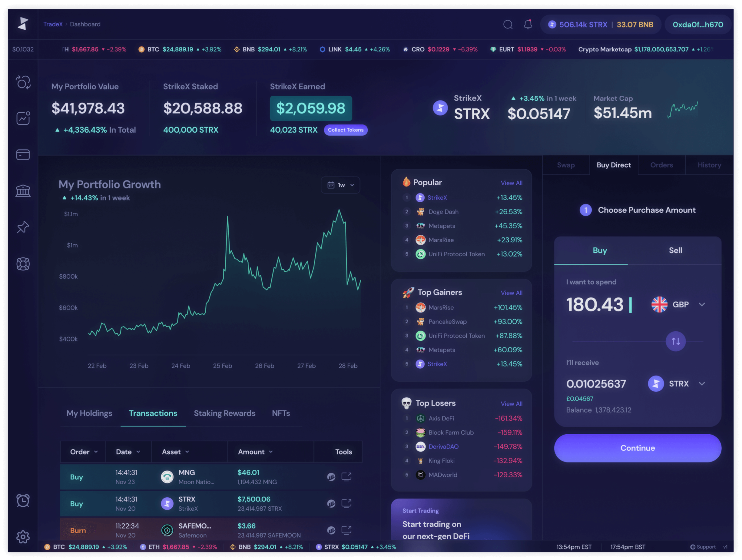Viewport: 742px width, 560px height.
Task: Click the notification bell in the top bar
Action: pyautogui.click(x=528, y=24)
